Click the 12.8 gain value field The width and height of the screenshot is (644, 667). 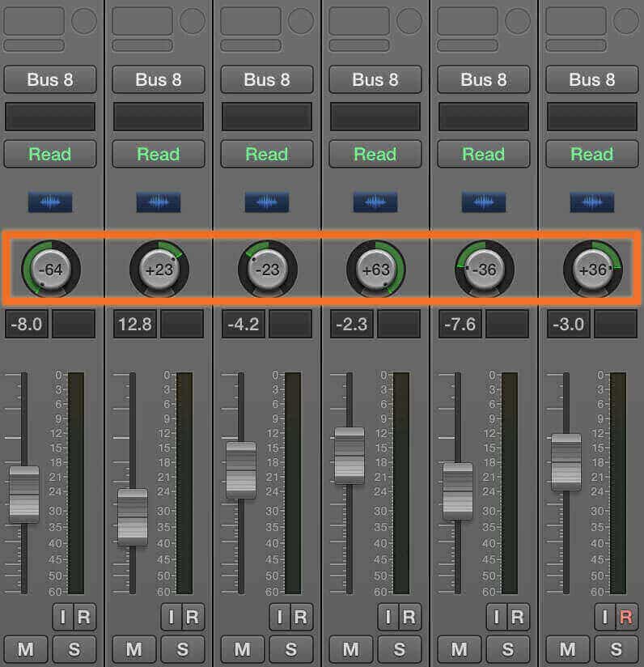point(135,324)
